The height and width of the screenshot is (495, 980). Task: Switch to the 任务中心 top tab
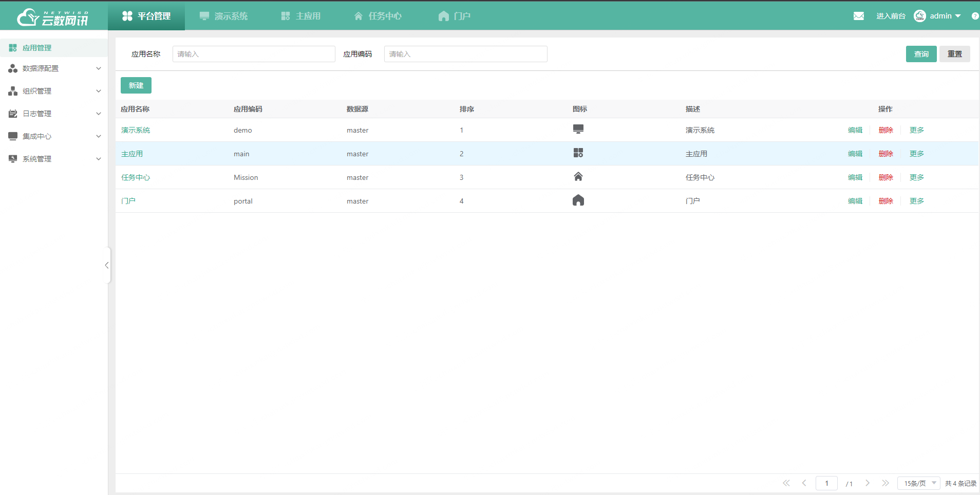coord(378,16)
